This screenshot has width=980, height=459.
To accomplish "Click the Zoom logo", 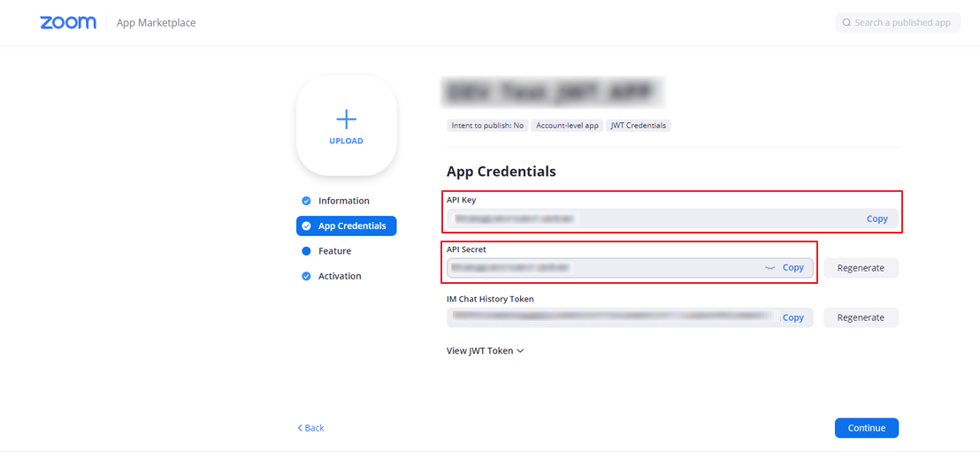I will click(68, 23).
